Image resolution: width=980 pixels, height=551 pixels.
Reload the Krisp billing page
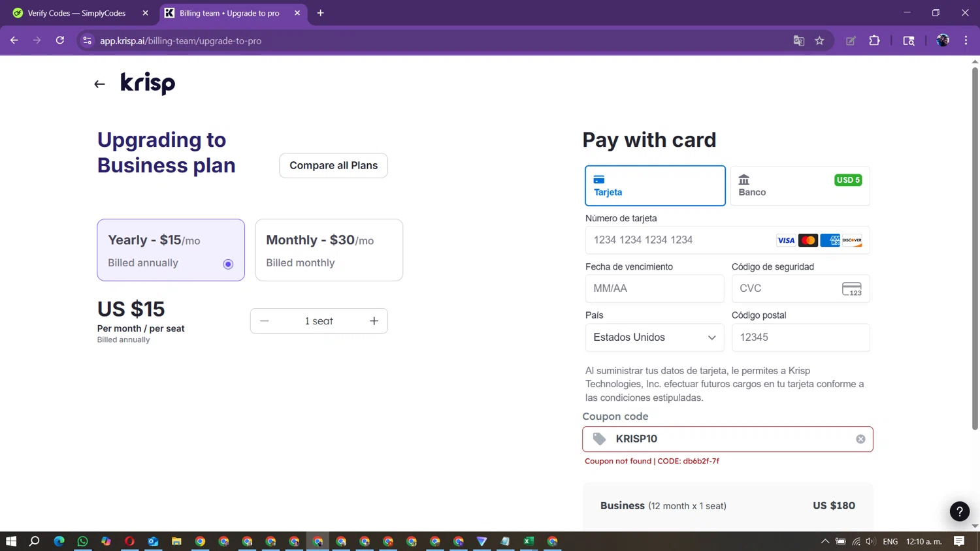pos(60,40)
